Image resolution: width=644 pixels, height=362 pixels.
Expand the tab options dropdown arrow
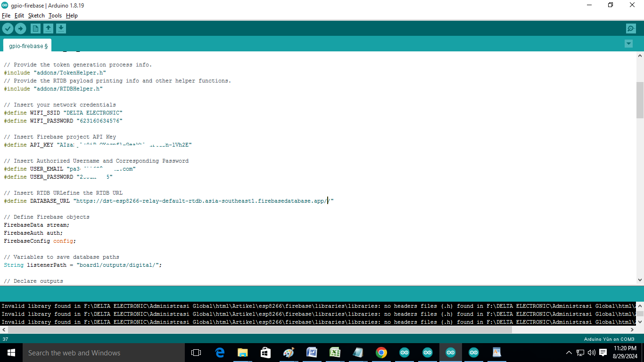click(x=628, y=44)
